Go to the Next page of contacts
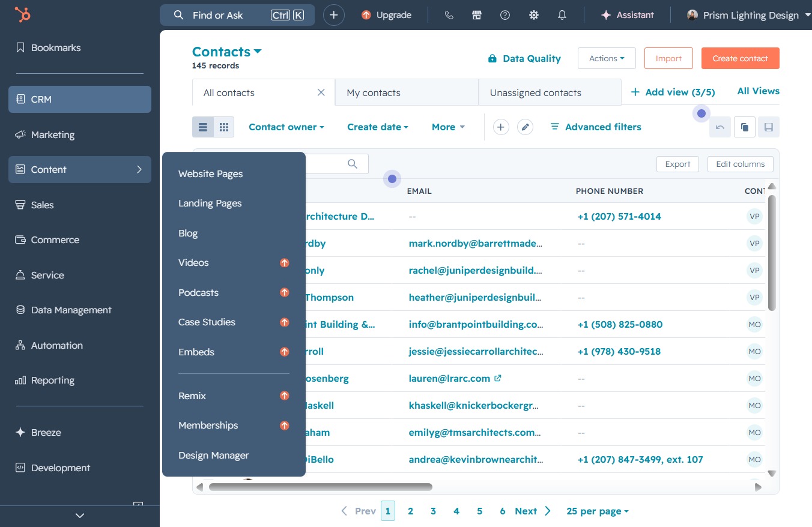Screen dimensions: 812x527 tap(533, 511)
